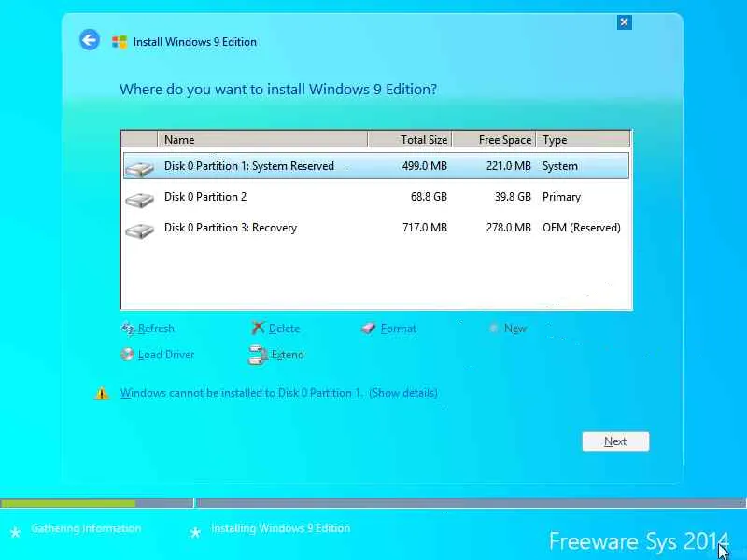Click the Format link
747x560 pixels.
tap(399, 329)
